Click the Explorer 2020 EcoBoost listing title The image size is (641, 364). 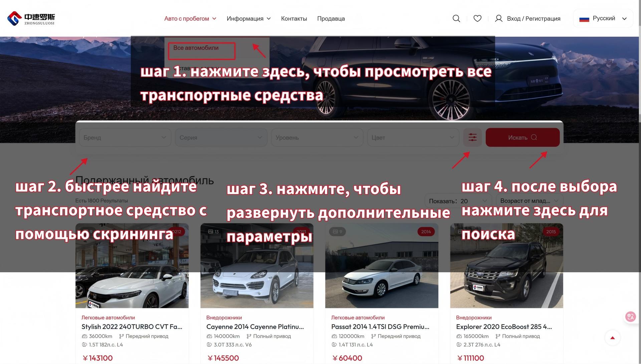503,327
